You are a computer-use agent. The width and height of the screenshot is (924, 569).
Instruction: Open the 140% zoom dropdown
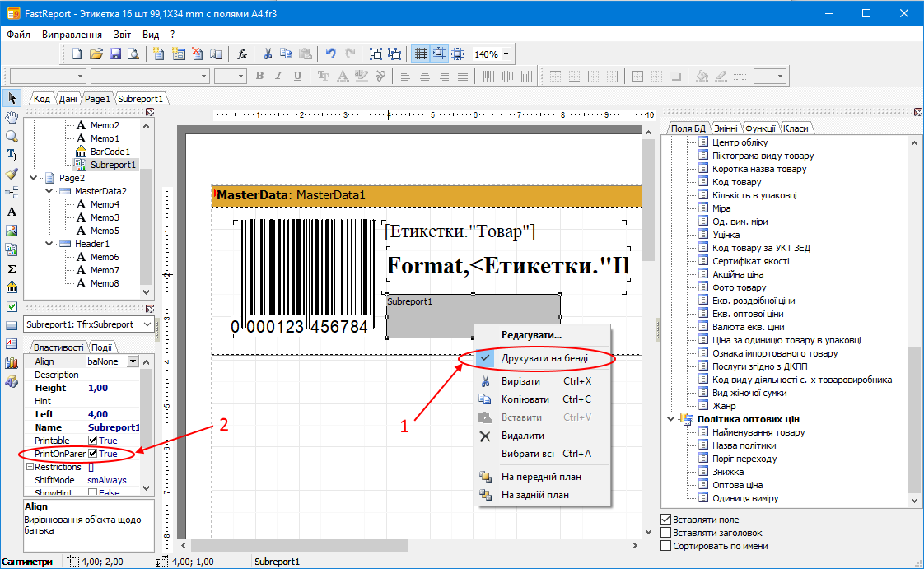(506, 54)
